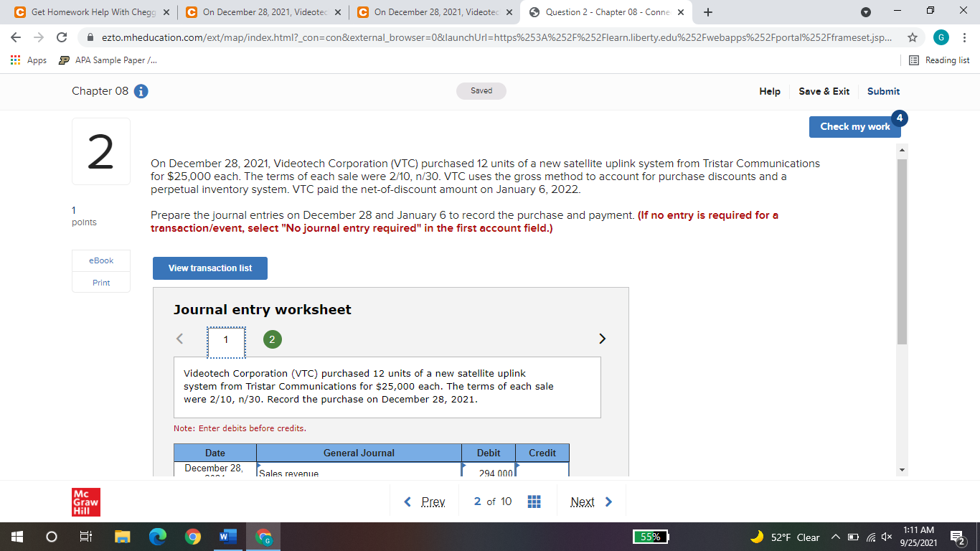Click the Print button
The image size is (980, 551).
(101, 283)
